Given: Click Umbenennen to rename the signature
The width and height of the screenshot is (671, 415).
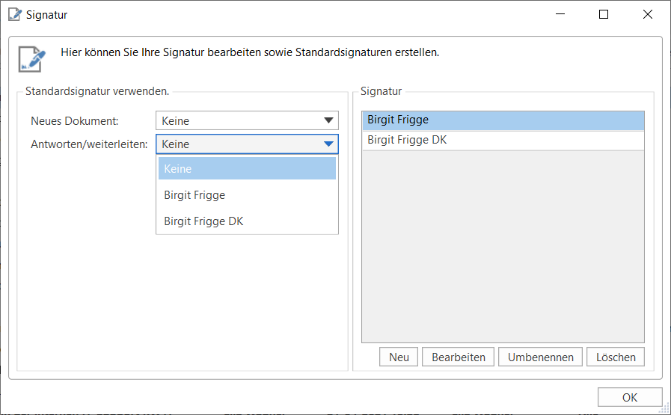Looking at the screenshot, I should tap(540, 357).
